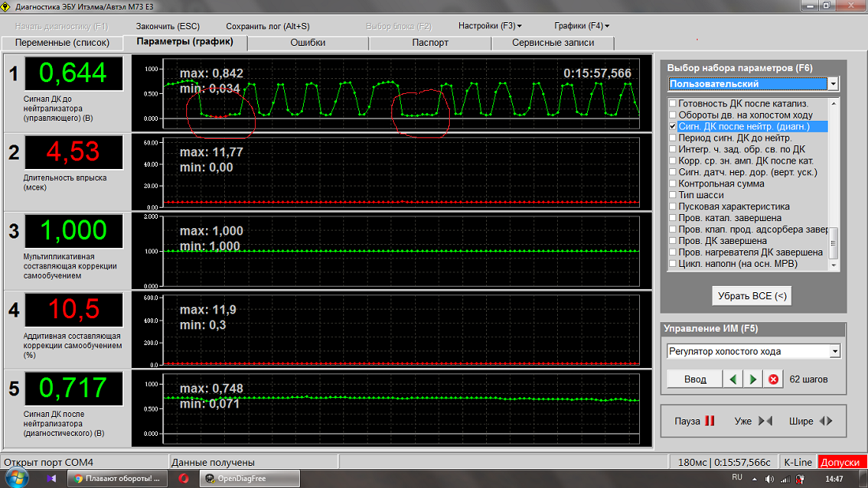Expand the Пользовательский parameter set dropdown
Viewport: 868px width, 488px height.
pyautogui.click(x=833, y=84)
